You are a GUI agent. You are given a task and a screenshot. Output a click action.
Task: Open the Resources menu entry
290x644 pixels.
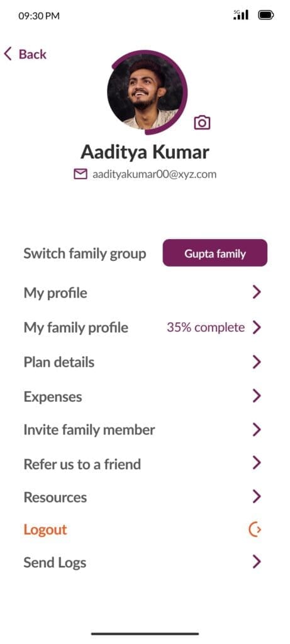pos(143,497)
